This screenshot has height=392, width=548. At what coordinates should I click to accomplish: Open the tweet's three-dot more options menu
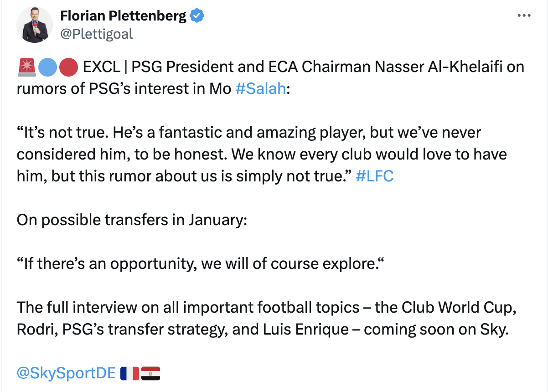coord(524,15)
